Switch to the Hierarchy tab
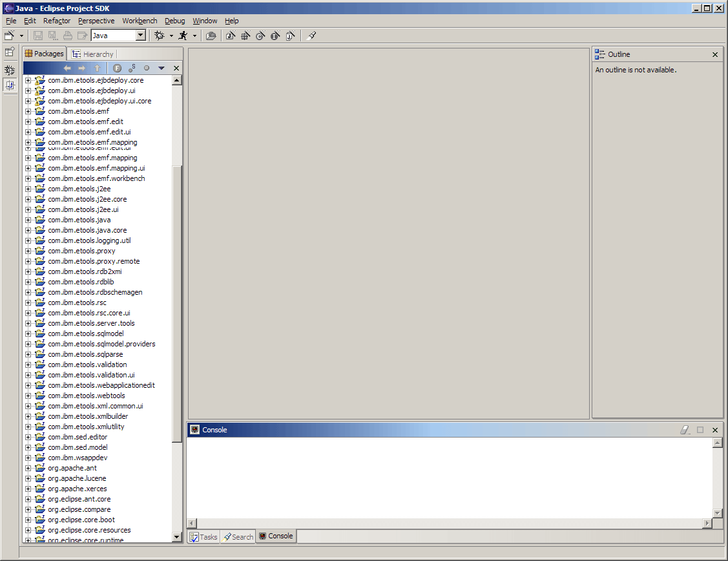Viewport: 728px width, 561px height. [x=93, y=54]
